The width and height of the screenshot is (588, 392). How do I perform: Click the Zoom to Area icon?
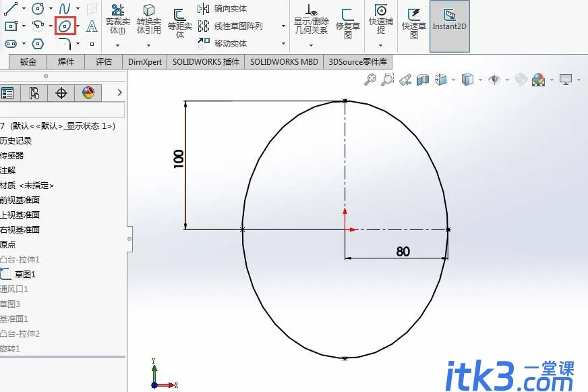[x=388, y=80]
